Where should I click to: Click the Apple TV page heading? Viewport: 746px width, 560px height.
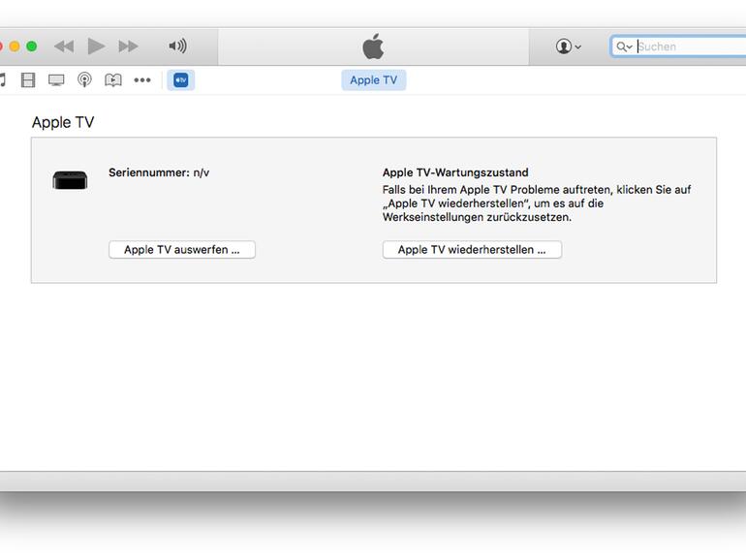click(63, 122)
